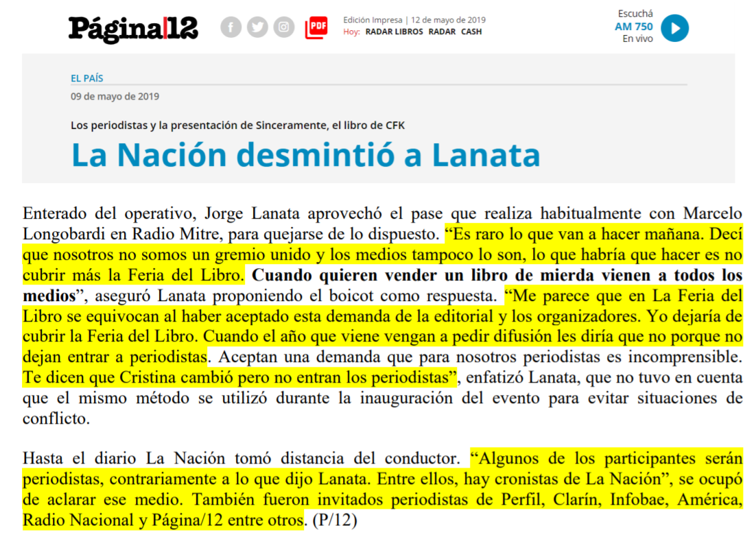Open the Twitter social icon
The height and width of the screenshot is (541, 756).
[257, 27]
